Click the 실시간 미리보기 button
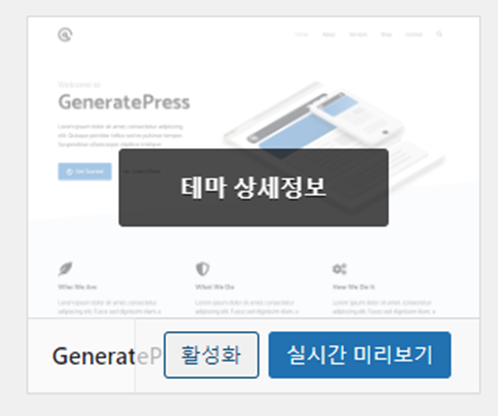Image resolution: width=498 pixels, height=416 pixels. pyautogui.click(x=360, y=355)
